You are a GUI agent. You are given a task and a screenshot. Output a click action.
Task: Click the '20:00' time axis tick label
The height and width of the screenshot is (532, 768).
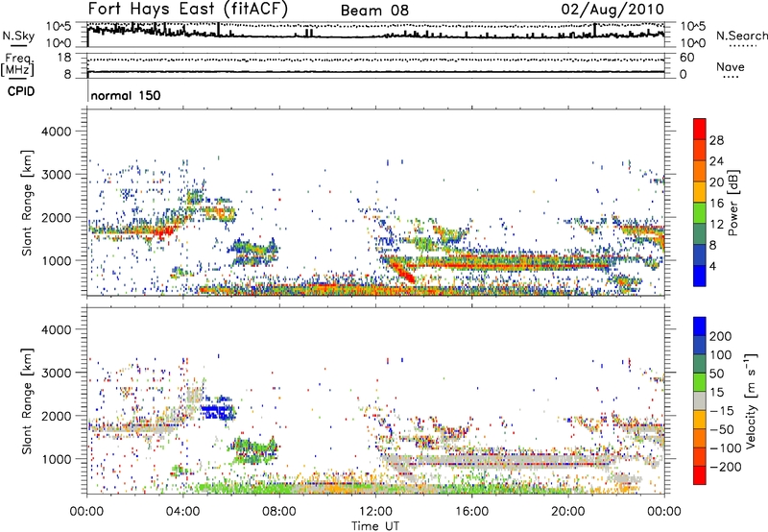tap(568, 512)
